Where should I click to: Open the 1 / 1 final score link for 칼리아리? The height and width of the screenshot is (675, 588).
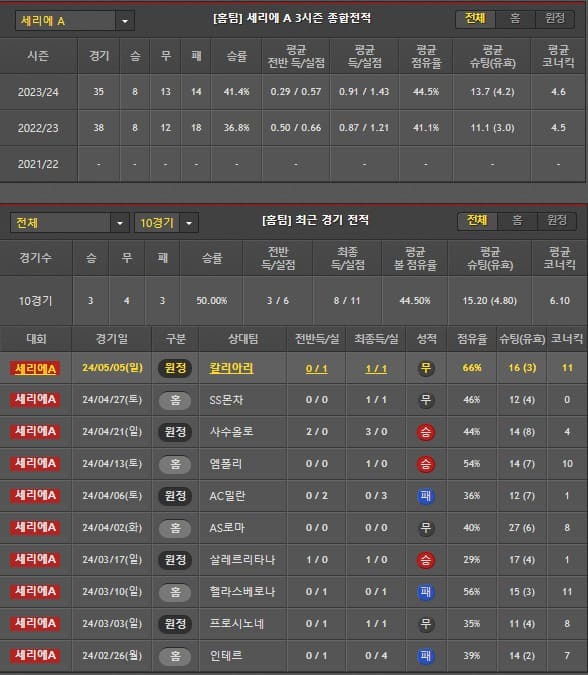click(x=376, y=369)
